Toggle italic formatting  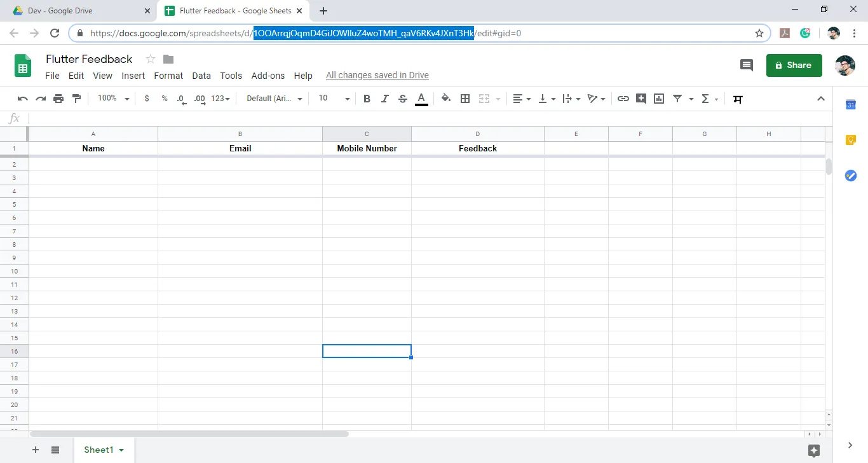pyautogui.click(x=384, y=99)
